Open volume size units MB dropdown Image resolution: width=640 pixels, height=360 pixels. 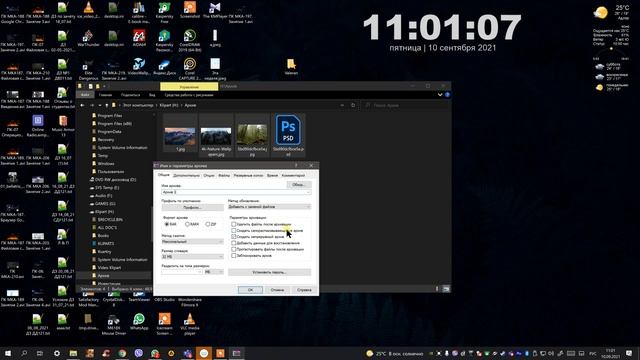point(213,272)
